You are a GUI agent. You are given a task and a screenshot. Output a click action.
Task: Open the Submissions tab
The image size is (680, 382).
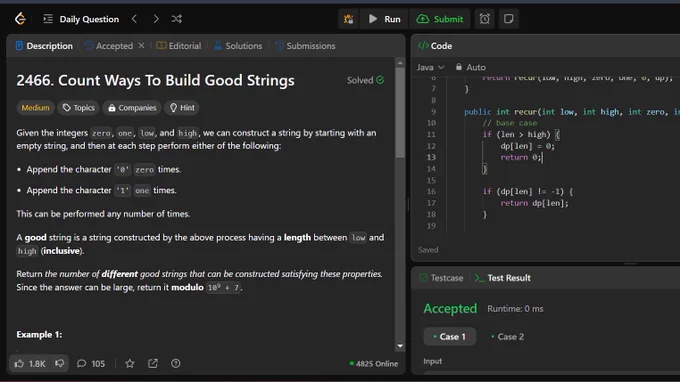coord(305,46)
